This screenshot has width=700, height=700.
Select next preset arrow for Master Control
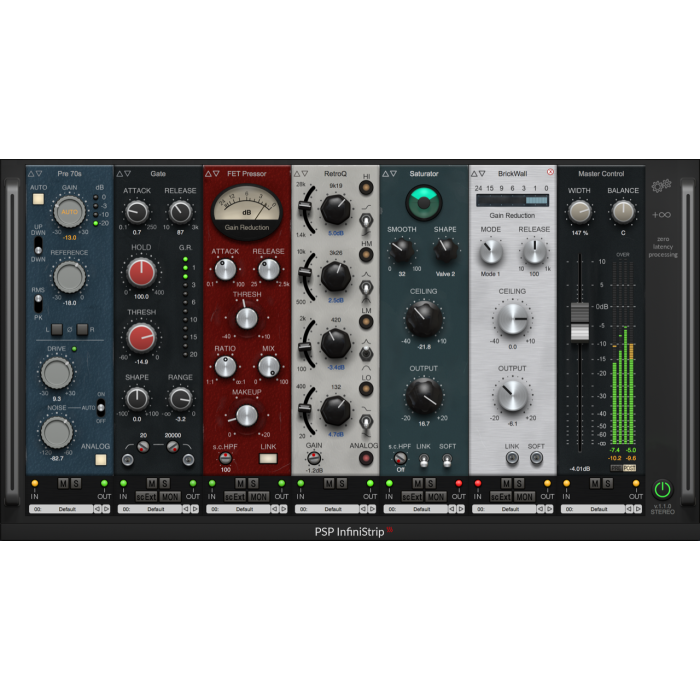pos(638,508)
